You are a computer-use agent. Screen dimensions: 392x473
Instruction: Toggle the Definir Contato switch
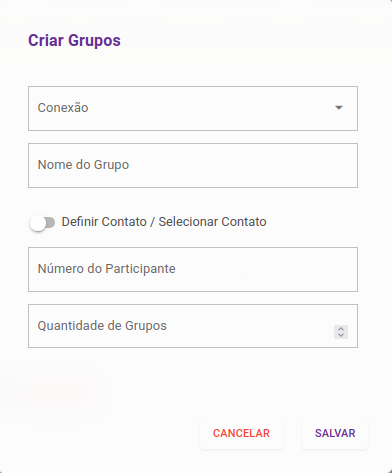coord(42,223)
